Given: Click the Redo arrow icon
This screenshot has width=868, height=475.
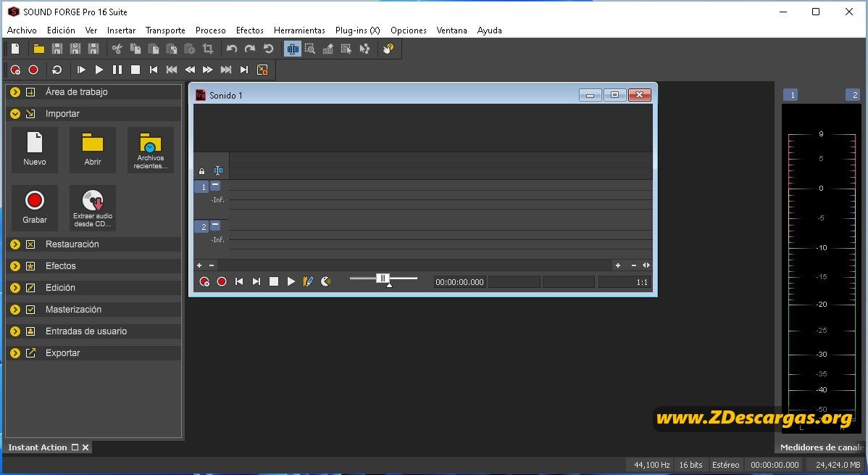Looking at the screenshot, I should tap(250, 49).
